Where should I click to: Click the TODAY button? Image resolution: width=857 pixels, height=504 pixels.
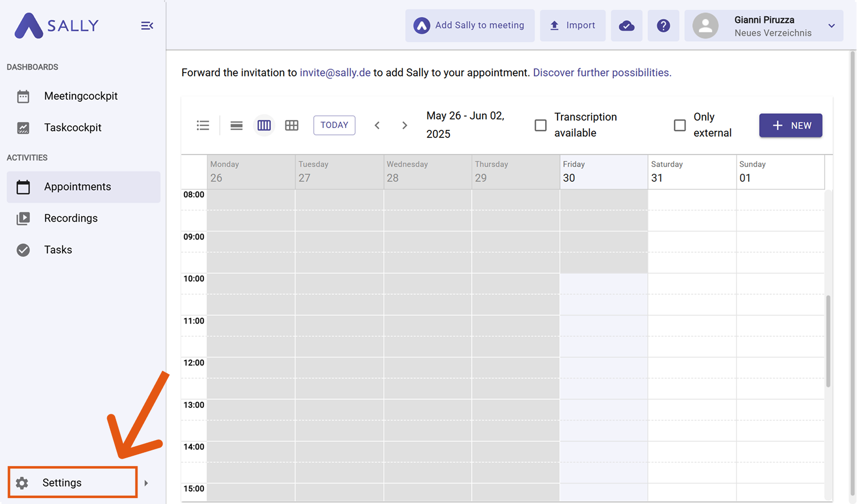pyautogui.click(x=334, y=125)
